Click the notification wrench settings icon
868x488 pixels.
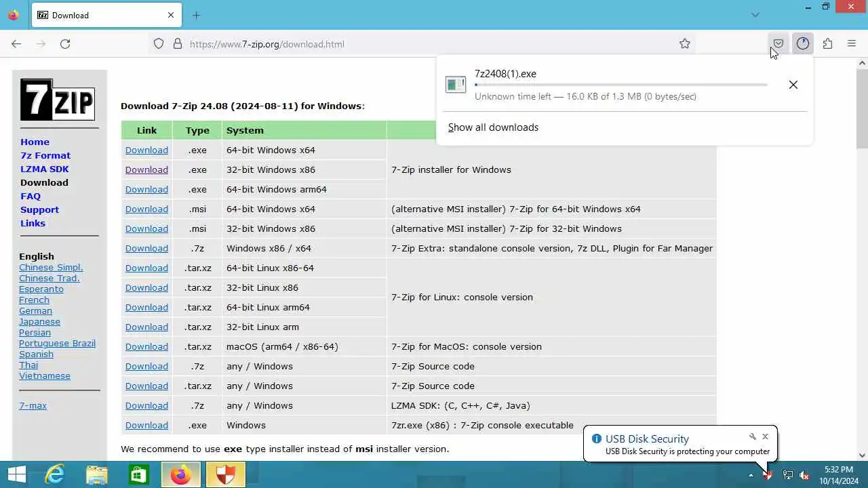point(753,436)
